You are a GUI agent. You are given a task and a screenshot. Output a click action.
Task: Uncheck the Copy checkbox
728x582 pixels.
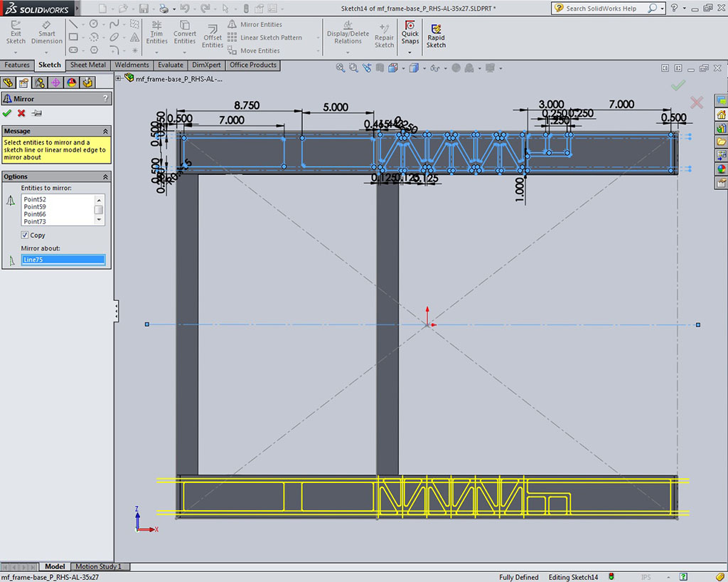click(x=25, y=235)
